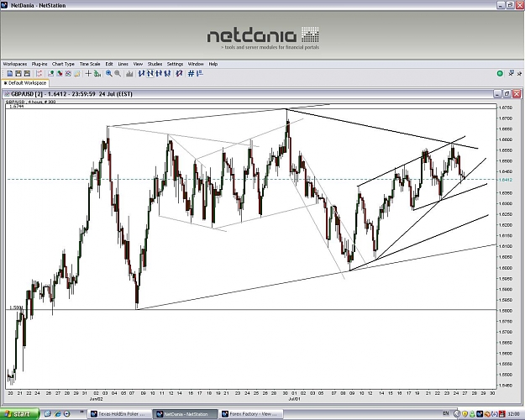Viewport: 525px width, 420px height.
Task: Zoom out with the grey magnifier icon
Action: tap(118, 73)
